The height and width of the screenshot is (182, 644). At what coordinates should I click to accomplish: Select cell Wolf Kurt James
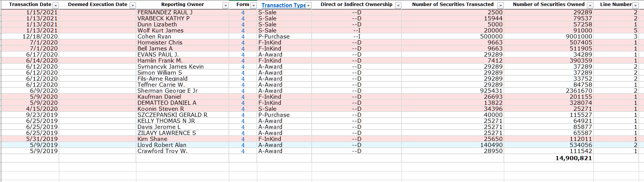[182, 31]
